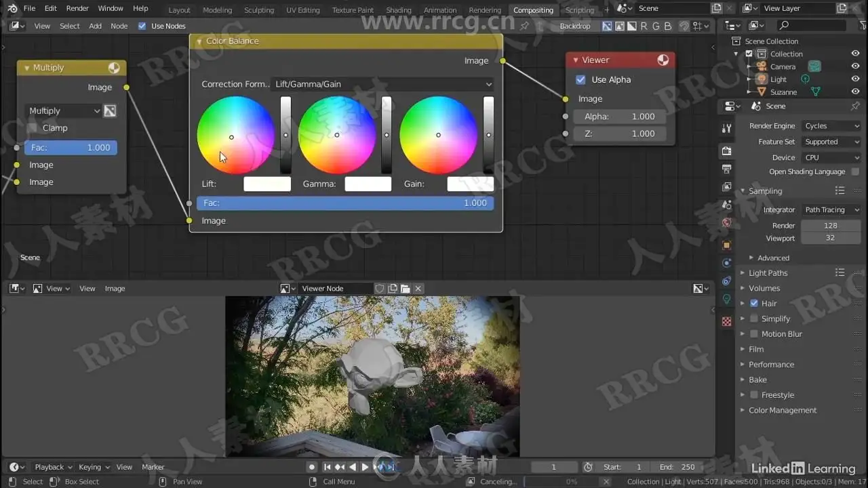
Task: Disable Use Alpha in Viewer node
Action: [x=580, y=80]
